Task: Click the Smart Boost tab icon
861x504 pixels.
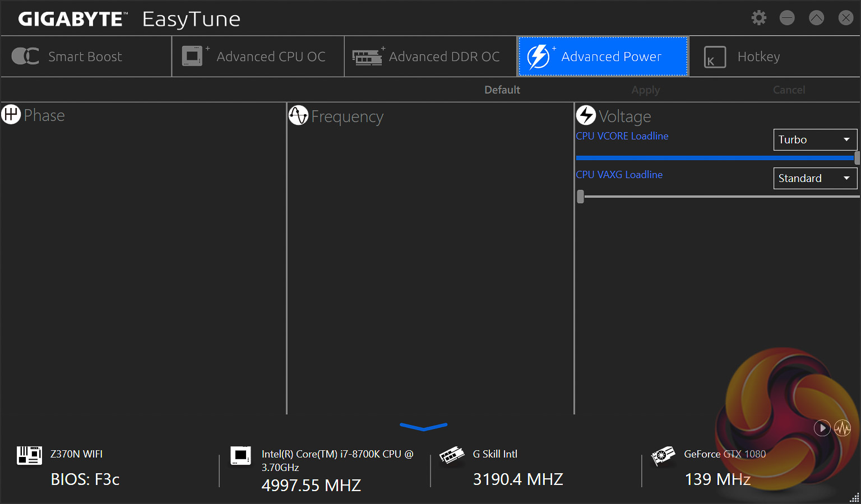Action: tap(25, 56)
